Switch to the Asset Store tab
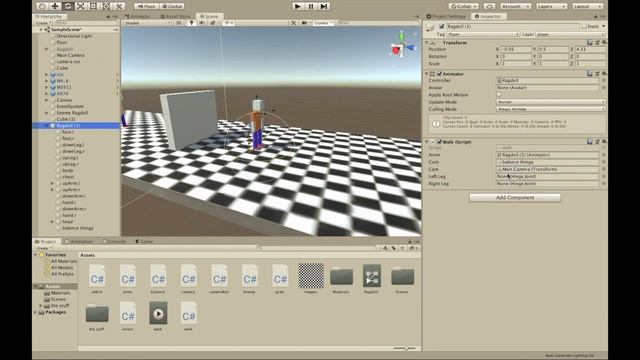Viewport: 640px width, 360px height. (x=176, y=16)
